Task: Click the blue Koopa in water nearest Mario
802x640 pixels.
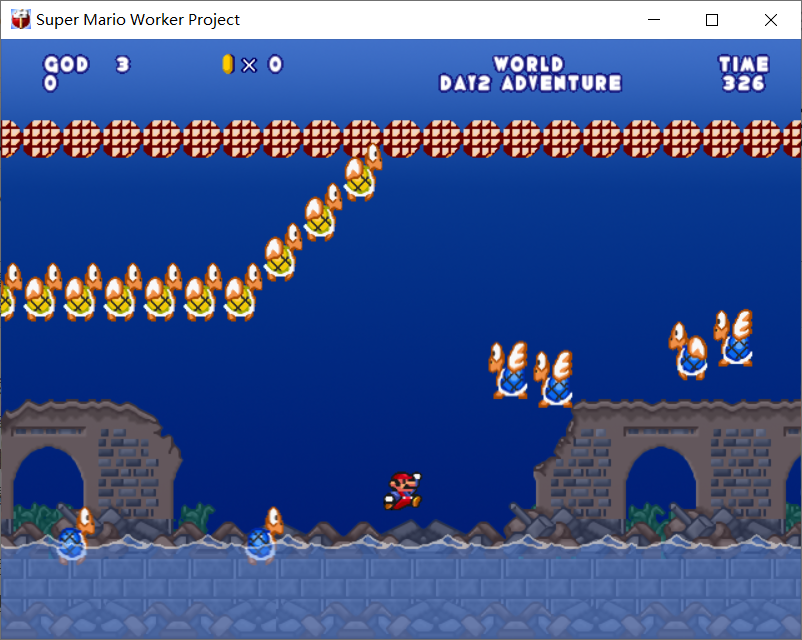Action: 263,535
